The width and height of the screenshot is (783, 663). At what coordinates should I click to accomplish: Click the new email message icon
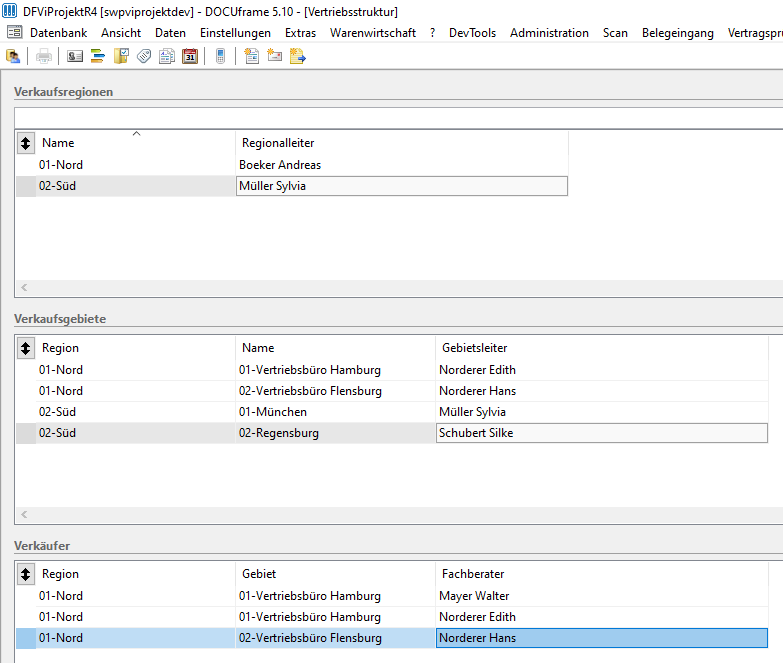275,56
